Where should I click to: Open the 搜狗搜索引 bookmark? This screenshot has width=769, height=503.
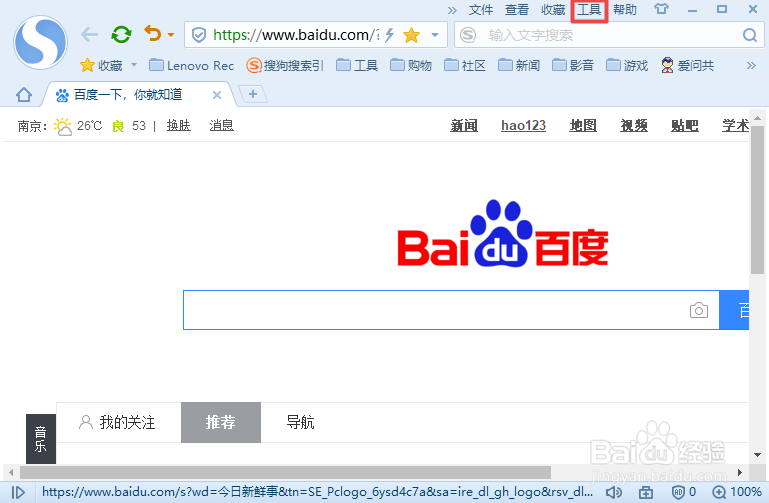pyautogui.click(x=285, y=65)
